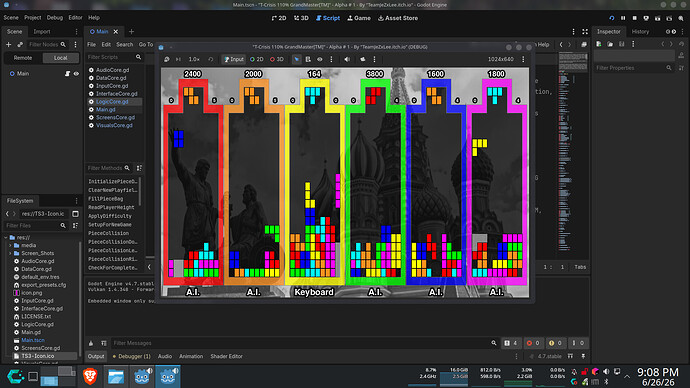Stop the running project
690x388 pixels.
pos(635,18)
